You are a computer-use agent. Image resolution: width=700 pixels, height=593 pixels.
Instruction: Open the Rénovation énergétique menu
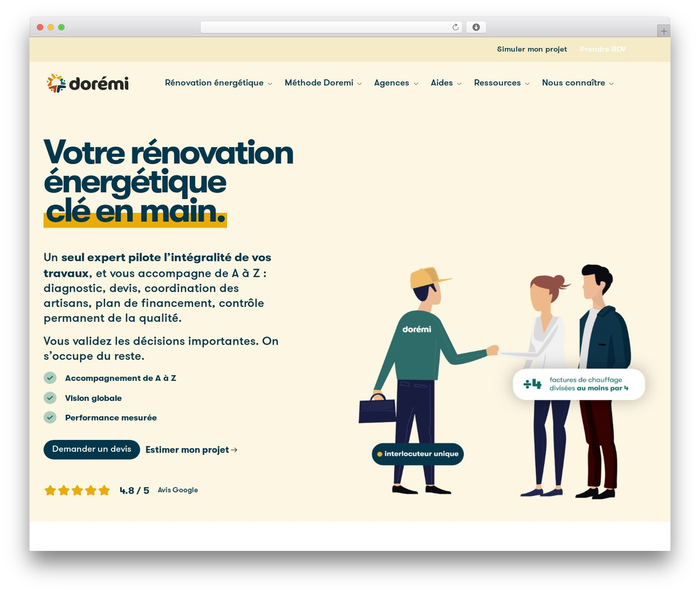(214, 83)
